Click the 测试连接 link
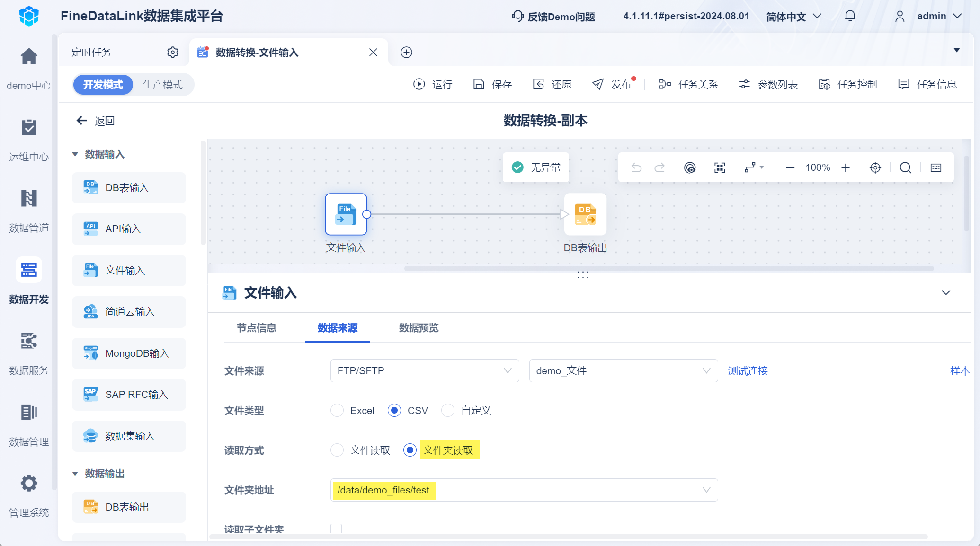Image resolution: width=980 pixels, height=546 pixels. pos(748,371)
